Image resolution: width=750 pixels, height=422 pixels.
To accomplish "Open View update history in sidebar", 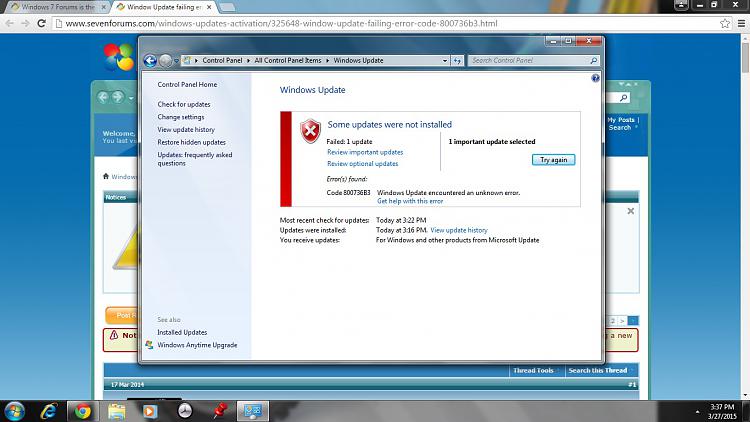I will 186,130.
